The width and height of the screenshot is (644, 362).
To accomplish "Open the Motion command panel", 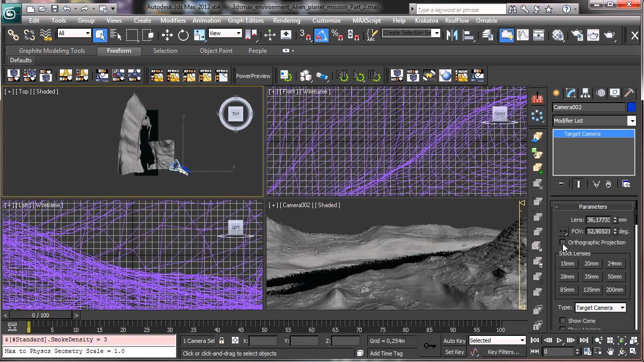I will click(x=601, y=93).
